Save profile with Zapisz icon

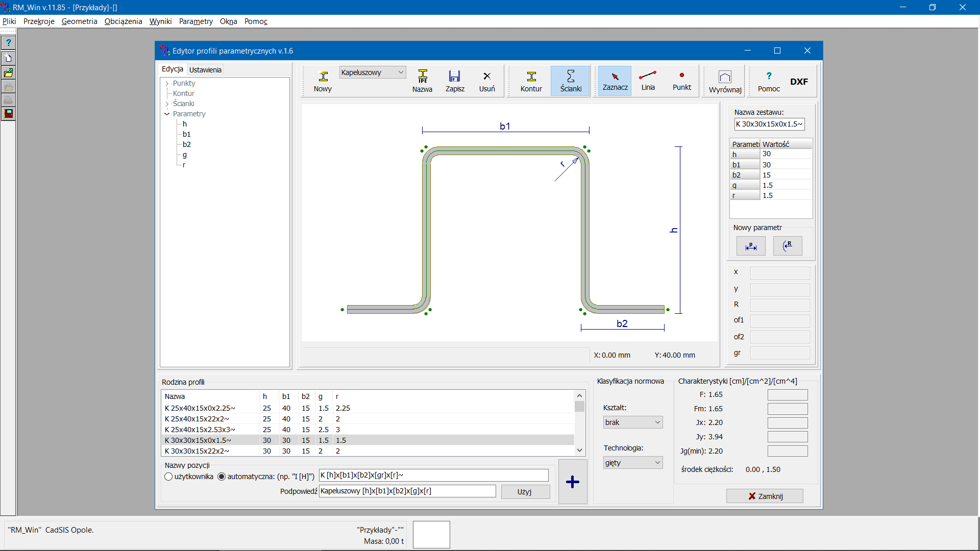(x=455, y=81)
